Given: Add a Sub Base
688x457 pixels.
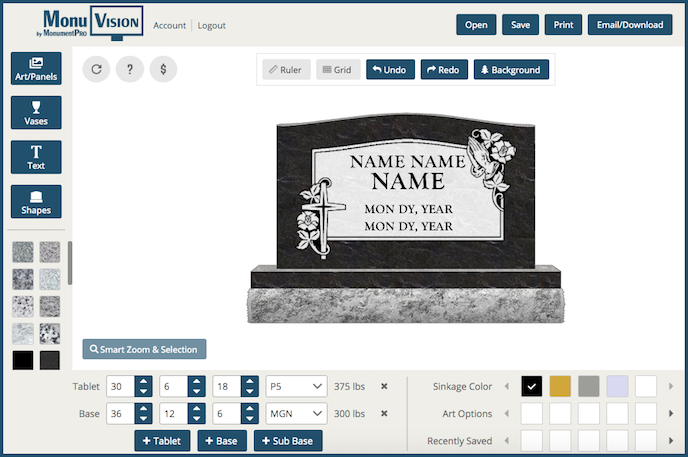Looking at the screenshot, I should [288, 441].
